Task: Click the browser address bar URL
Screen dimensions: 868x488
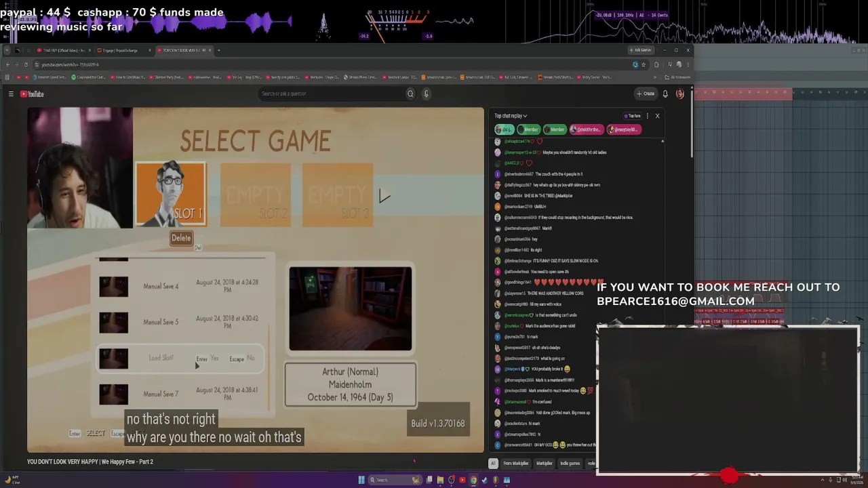Action: tap(71, 64)
